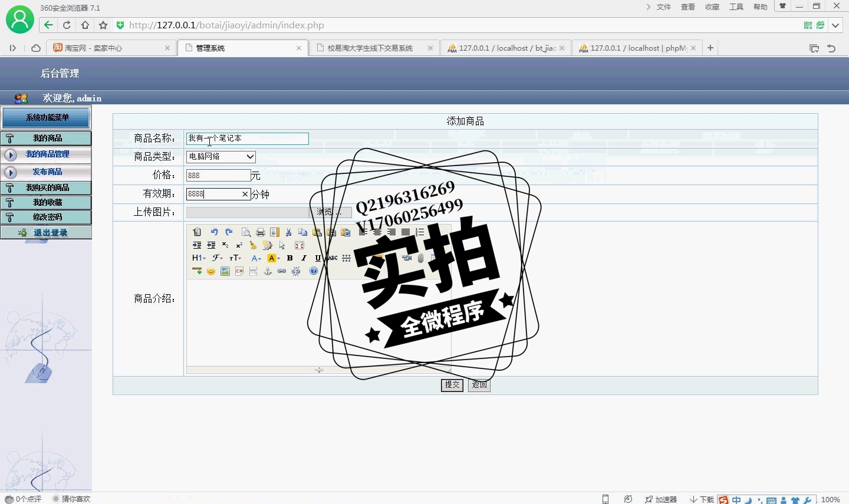The width and height of the screenshot is (849, 504).
Task: Open the text background color dropdown
Action: click(x=274, y=258)
